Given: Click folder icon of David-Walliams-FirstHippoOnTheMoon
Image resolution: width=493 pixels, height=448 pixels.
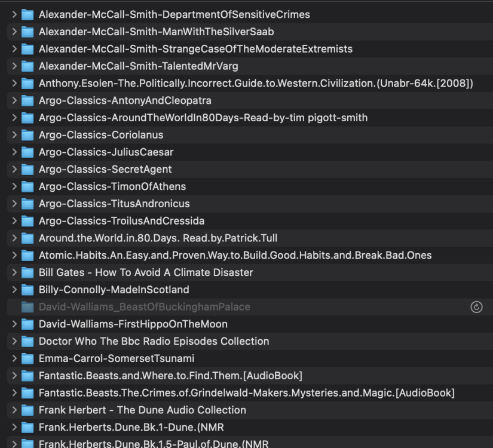Looking at the screenshot, I should point(27,324).
